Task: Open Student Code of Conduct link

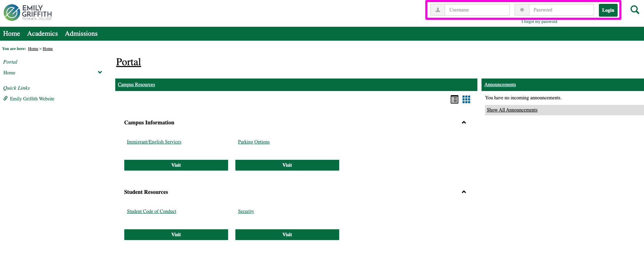Action: point(151,212)
